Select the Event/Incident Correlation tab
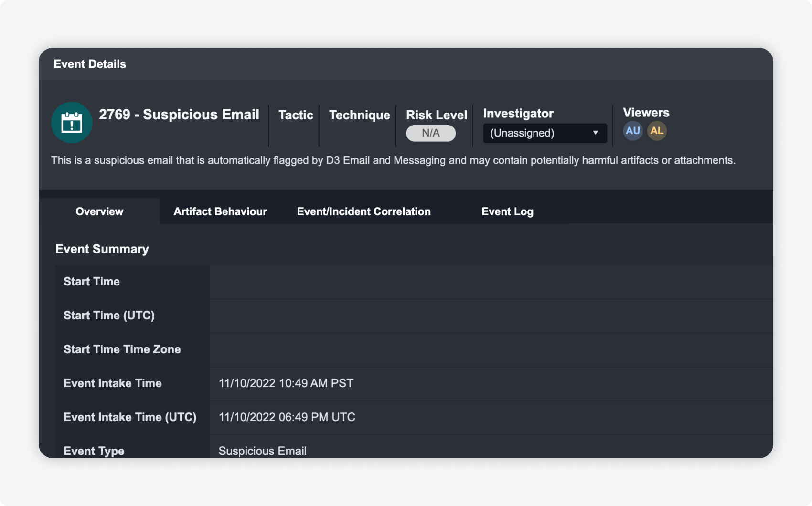The width and height of the screenshot is (812, 506). coord(363,211)
